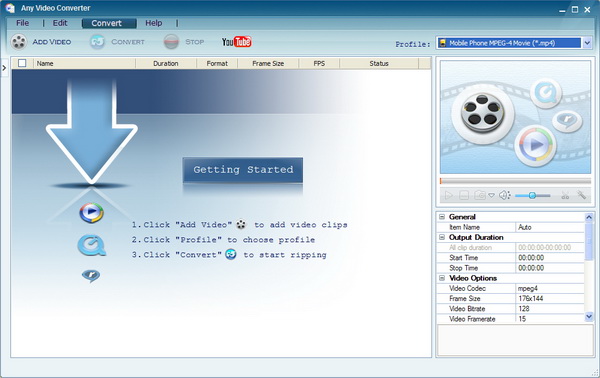Image resolution: width=600 pixels, height=378 pixels.
Task: Click the Add Video film reel icon
Action: [x=18, y=42]
